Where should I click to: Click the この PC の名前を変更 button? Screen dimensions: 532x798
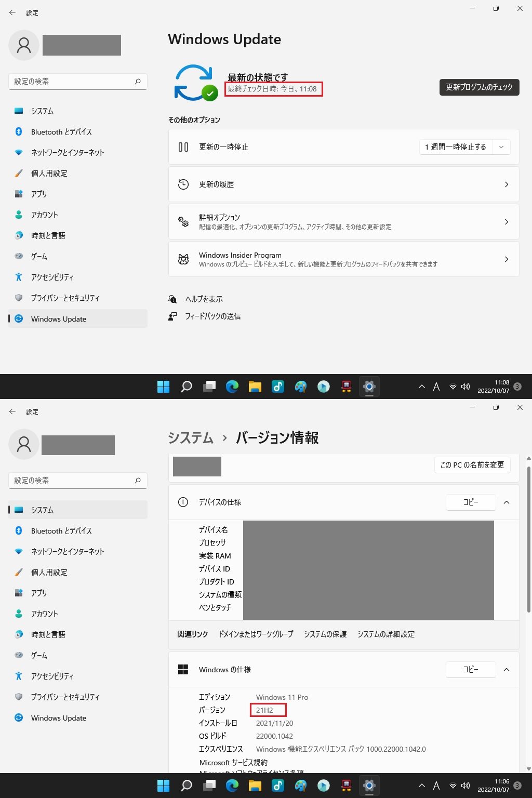[472, 465]
